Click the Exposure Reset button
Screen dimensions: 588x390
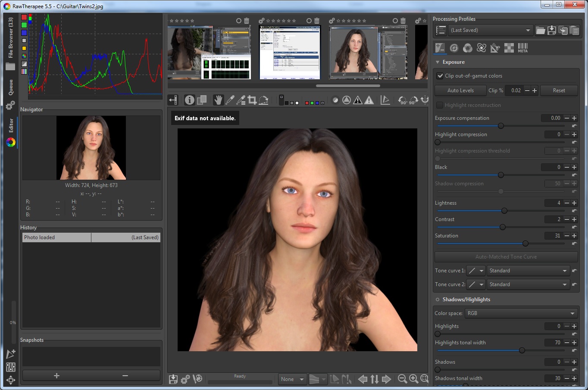click(x=559, y=90)
